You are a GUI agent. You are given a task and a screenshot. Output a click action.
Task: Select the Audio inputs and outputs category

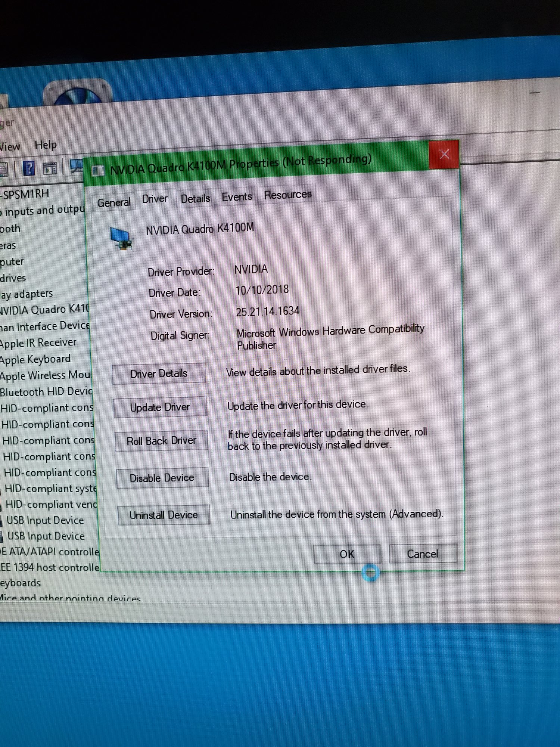43,211
